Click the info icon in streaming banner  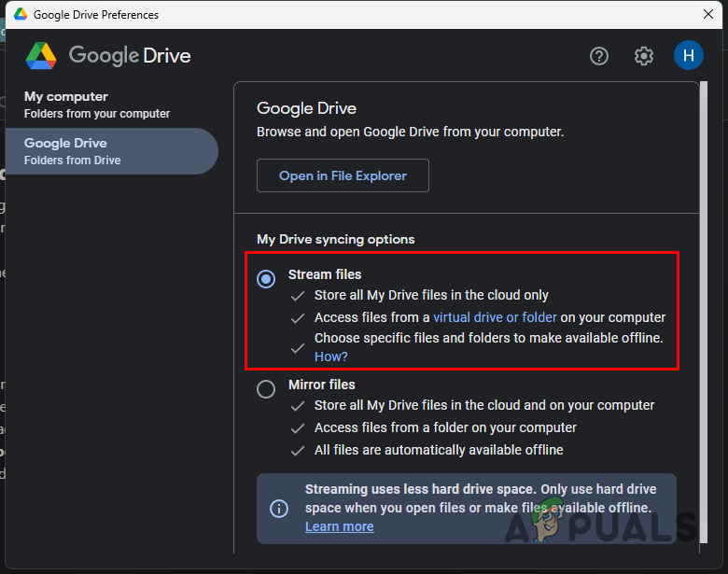[279, 509]
